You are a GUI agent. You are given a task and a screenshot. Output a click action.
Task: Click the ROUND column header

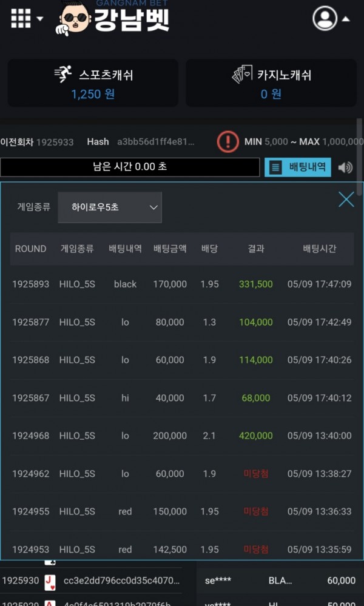click(30, 249)
